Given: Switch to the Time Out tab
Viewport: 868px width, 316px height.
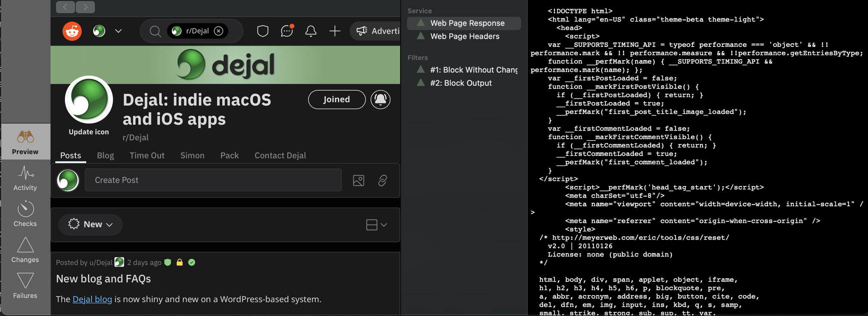Looking at the screenshot, I should (x=147, y=155).
